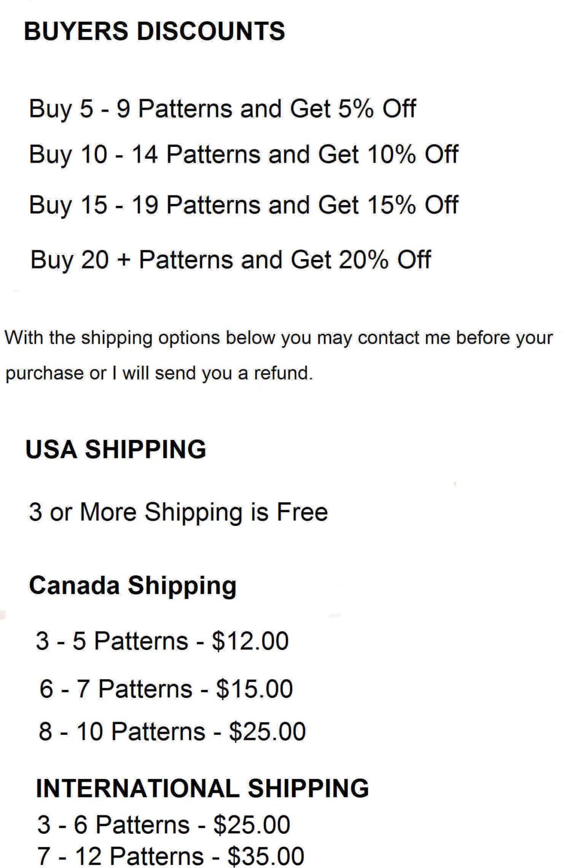Click the 3 - 6 Patterns $25.00 line
Image resolution: width=588 pixels, height=868 pixels.
pos(164,825)
